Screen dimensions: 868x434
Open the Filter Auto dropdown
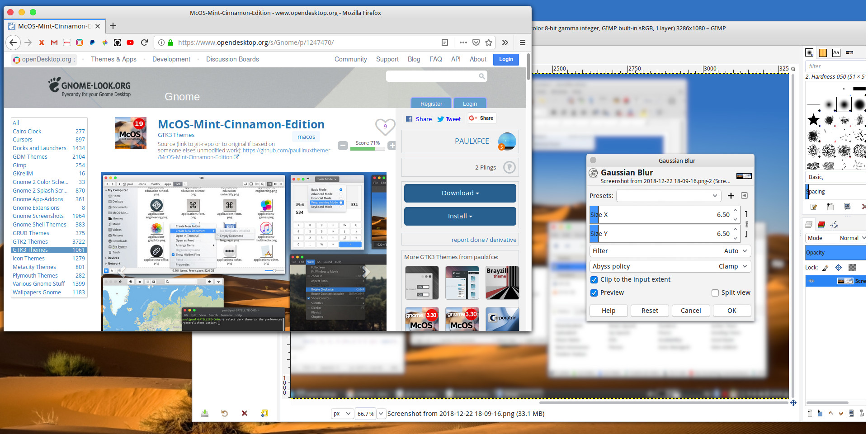[x=670, y=251]
